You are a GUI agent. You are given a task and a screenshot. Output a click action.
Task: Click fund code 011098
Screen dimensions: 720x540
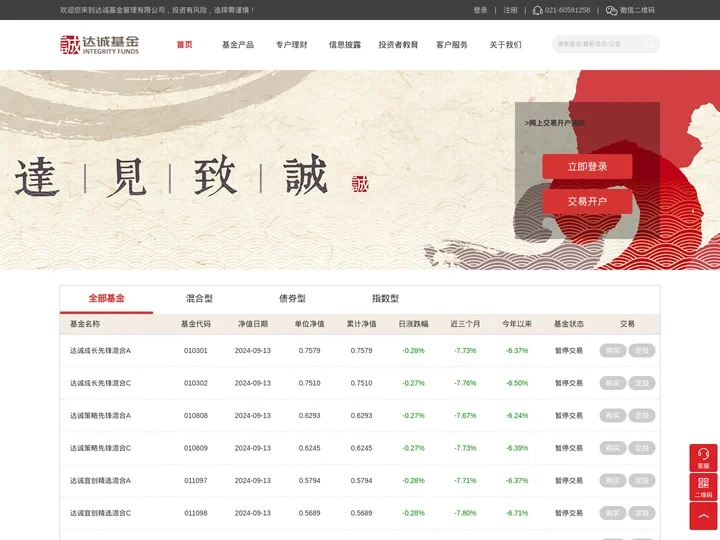pos(196,513)
